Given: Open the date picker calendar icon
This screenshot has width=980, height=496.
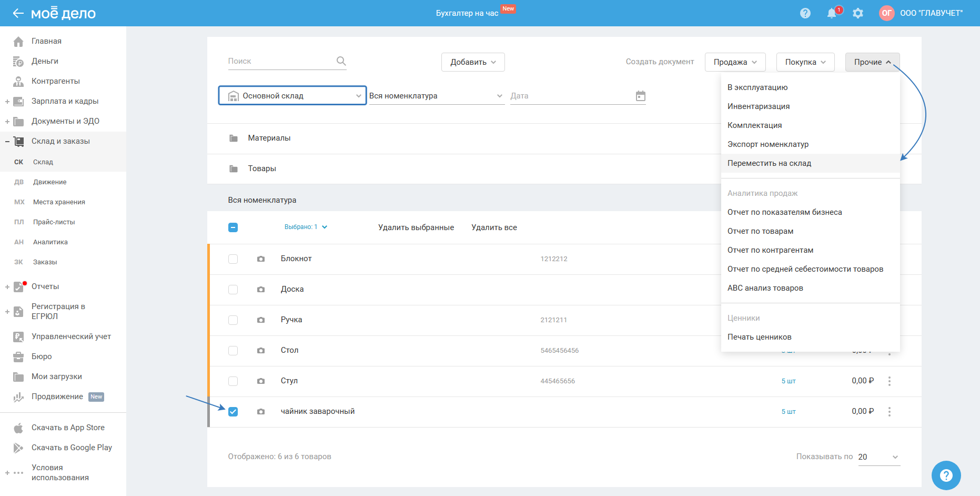Looking at the screenshot, I should (640, 96).
